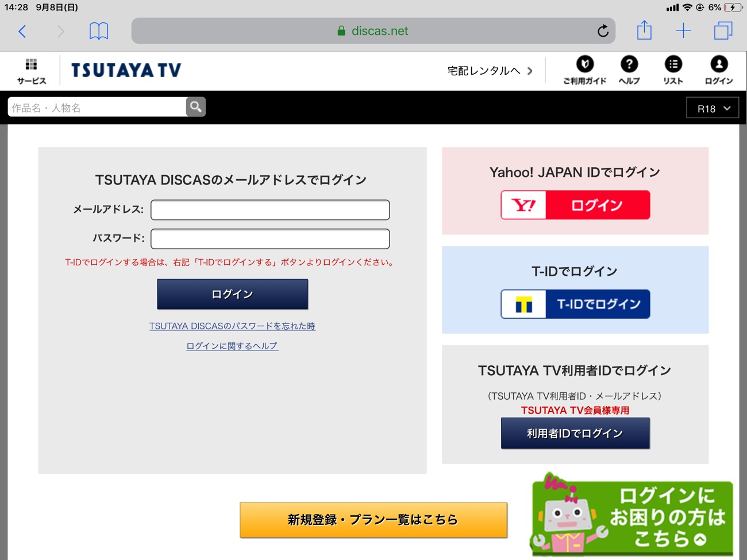
Task: Open Safari bookmarks book icon
Action: pos(99,31)
